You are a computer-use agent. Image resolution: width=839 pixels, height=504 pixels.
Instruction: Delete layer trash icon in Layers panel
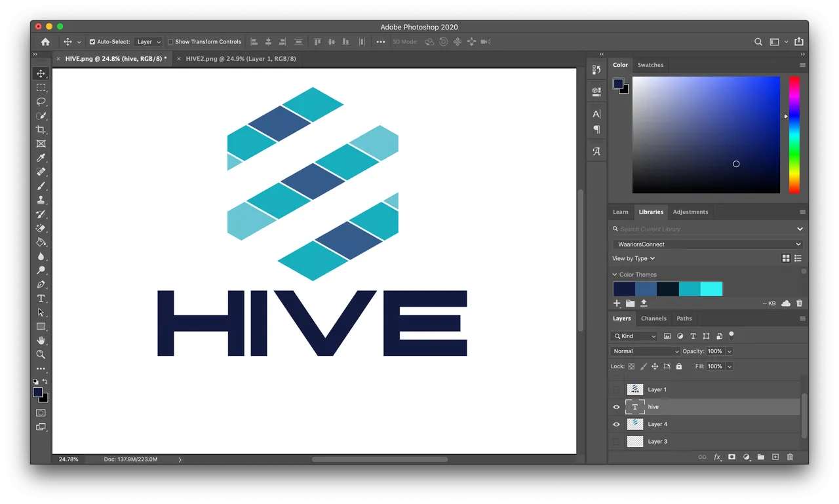pos(790,457)
